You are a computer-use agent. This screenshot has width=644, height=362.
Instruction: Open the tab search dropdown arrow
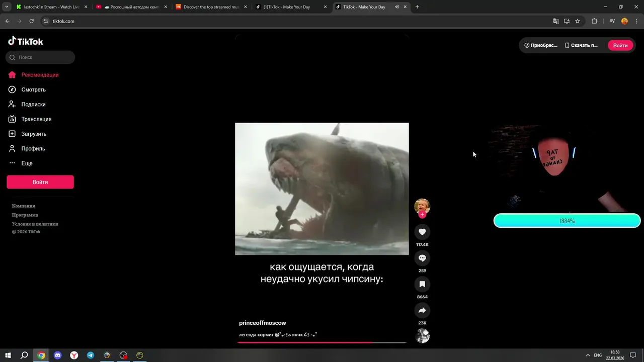click(7, 7)
